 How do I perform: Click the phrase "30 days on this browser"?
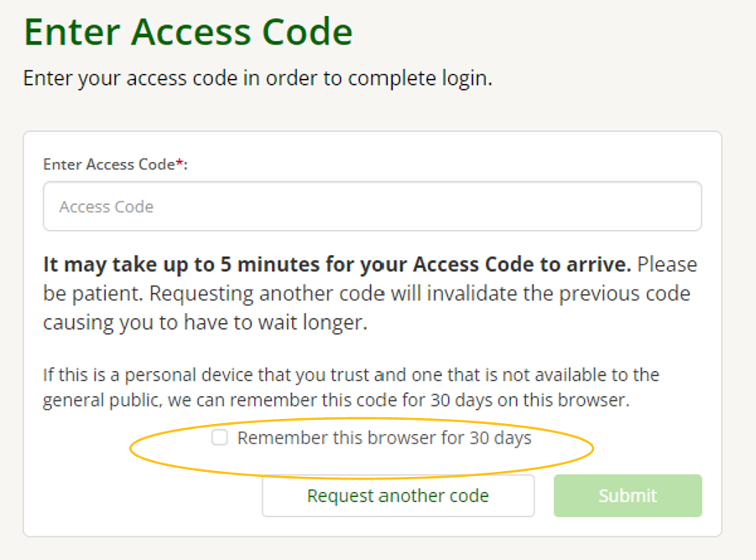[x=529, y=400]
